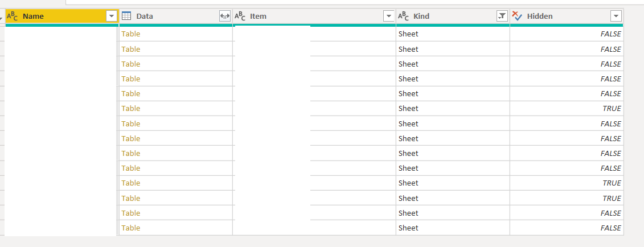
Task: Click the Name column text type icon
Action: (13, 17)
